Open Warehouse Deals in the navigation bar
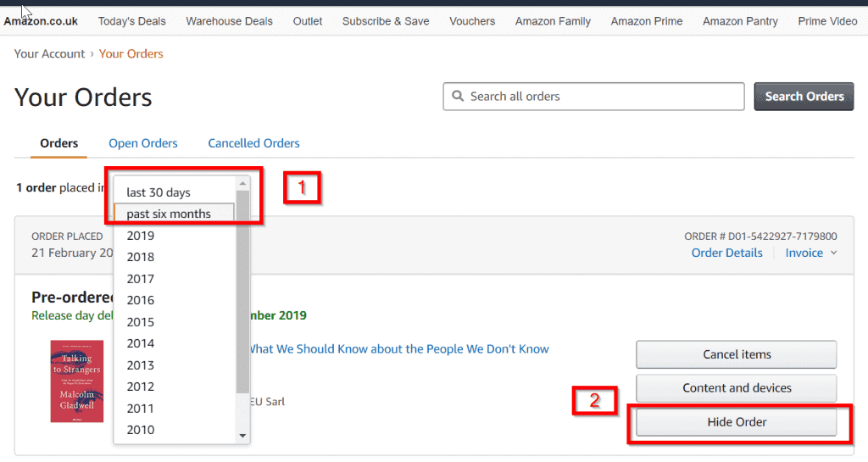868x462 pixels. pyautogui.click(x=229, y=21)
